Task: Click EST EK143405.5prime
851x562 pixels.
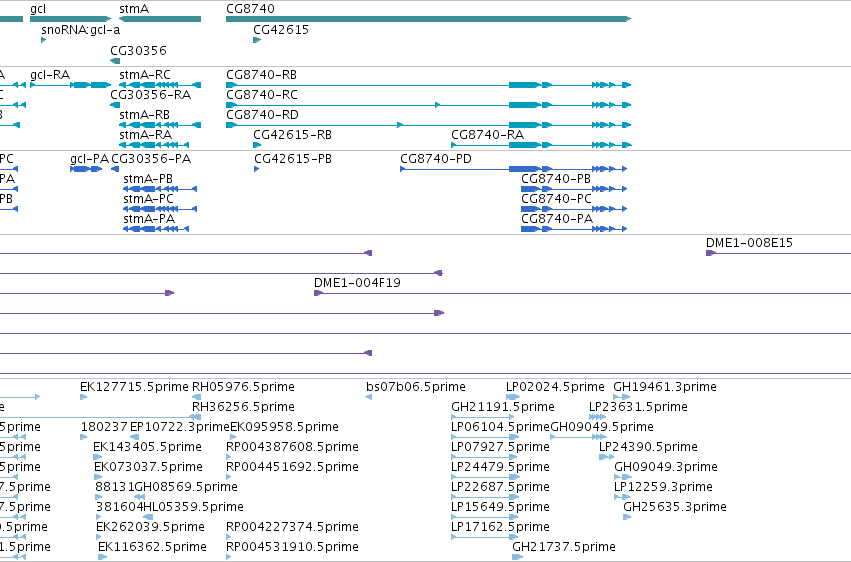Action: point(148,447)
